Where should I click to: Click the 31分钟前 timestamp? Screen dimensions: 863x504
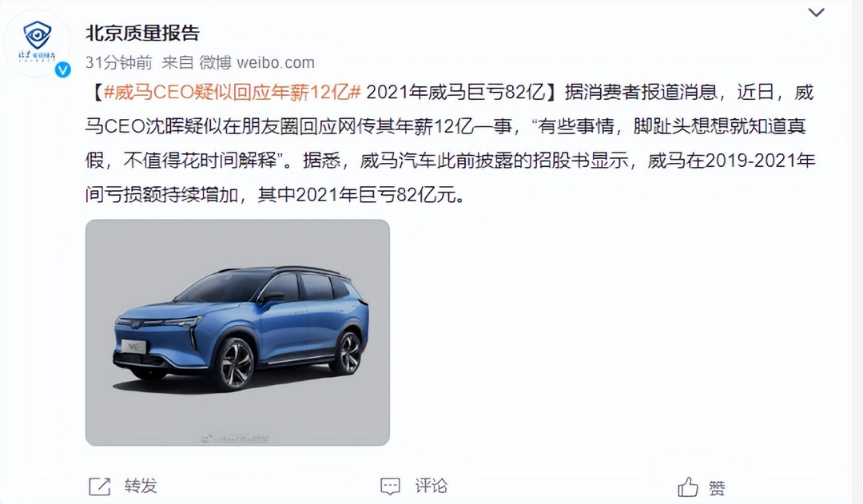tap(118, 62)
